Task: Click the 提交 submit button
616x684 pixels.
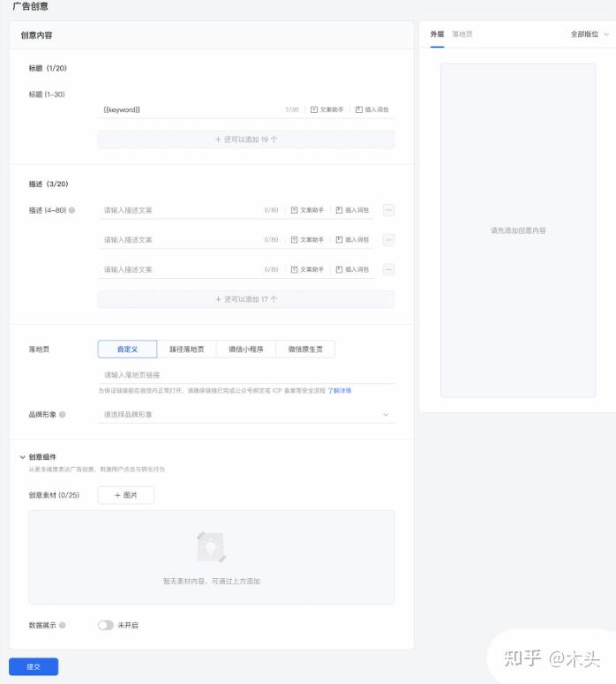Action: (34, 666)
